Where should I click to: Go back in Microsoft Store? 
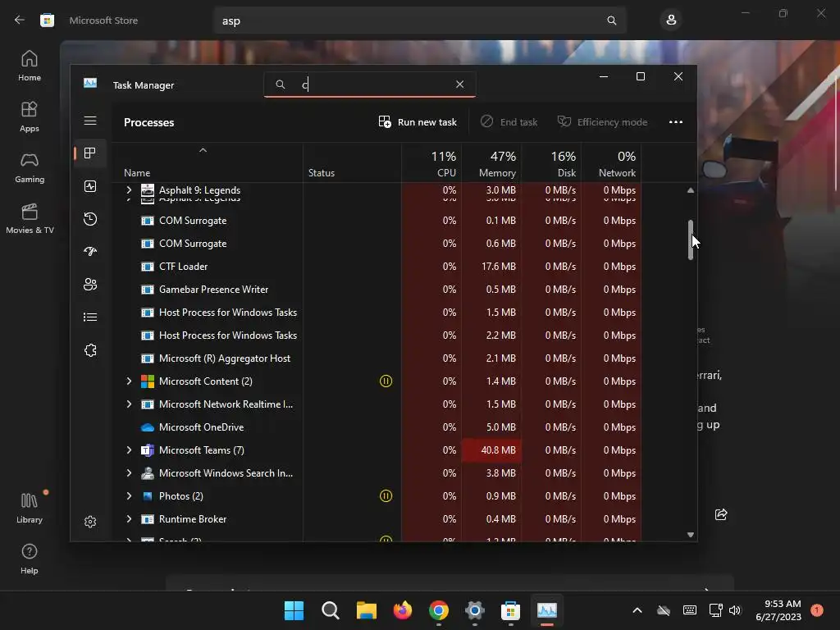pos(20,21)
